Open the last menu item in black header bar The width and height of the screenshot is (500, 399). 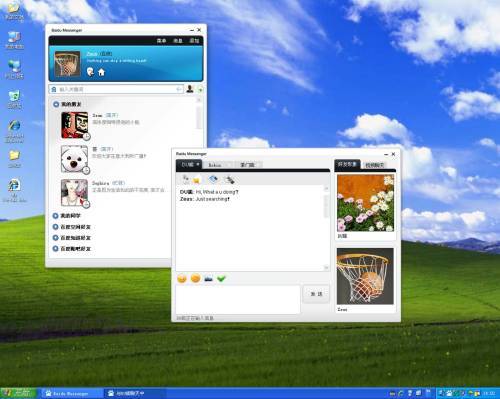(194, 41)
